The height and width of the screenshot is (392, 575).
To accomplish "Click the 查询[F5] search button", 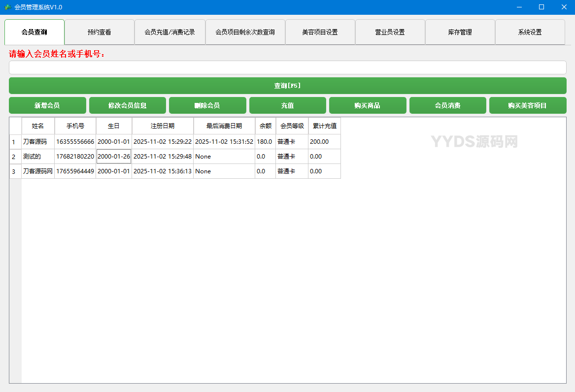I will [287, 86].
